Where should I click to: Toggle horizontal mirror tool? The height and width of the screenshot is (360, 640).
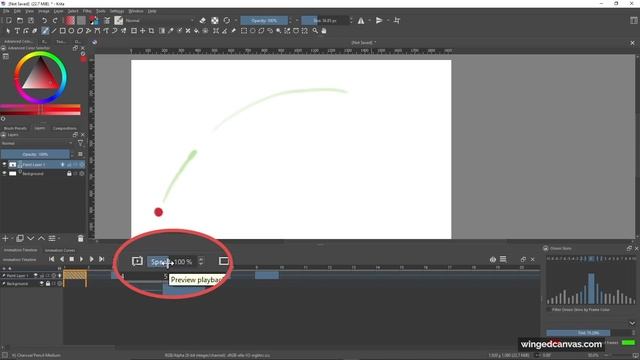click(x=361, y=20)
